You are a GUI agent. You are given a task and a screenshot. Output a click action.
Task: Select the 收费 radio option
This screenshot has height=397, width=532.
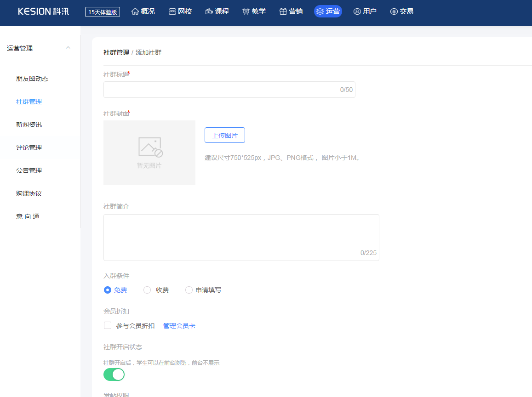click(x=147, y=290)
